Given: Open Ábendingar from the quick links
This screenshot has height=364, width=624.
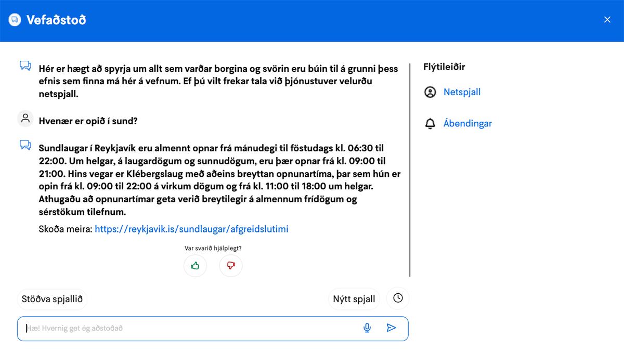Looking at the screenshot, I should pos(467,123).
